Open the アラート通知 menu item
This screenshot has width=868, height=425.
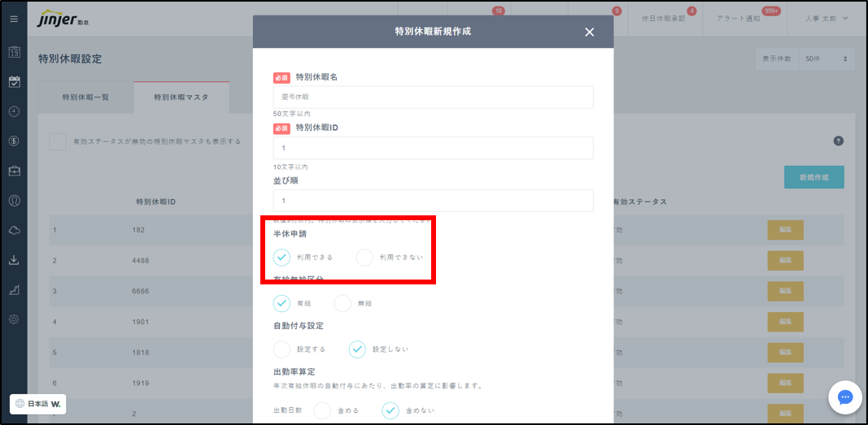pyautogui.click(x=739, y=19)
